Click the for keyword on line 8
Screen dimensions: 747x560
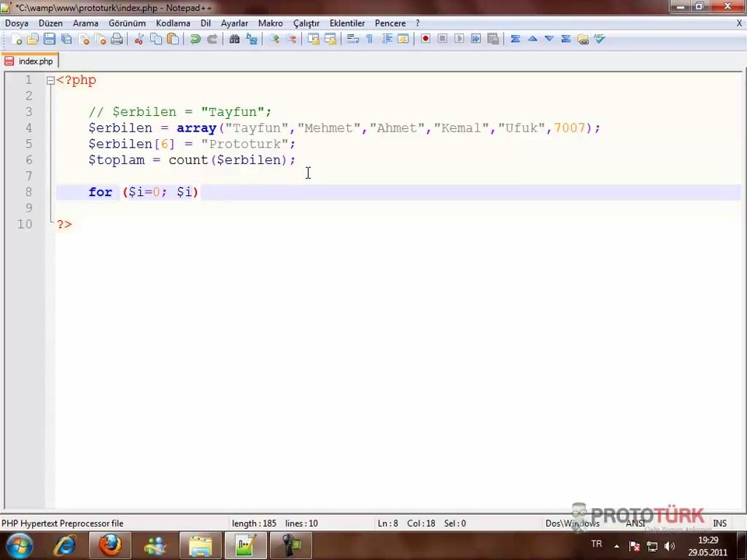pyautogui.click(x=100, y=192)
